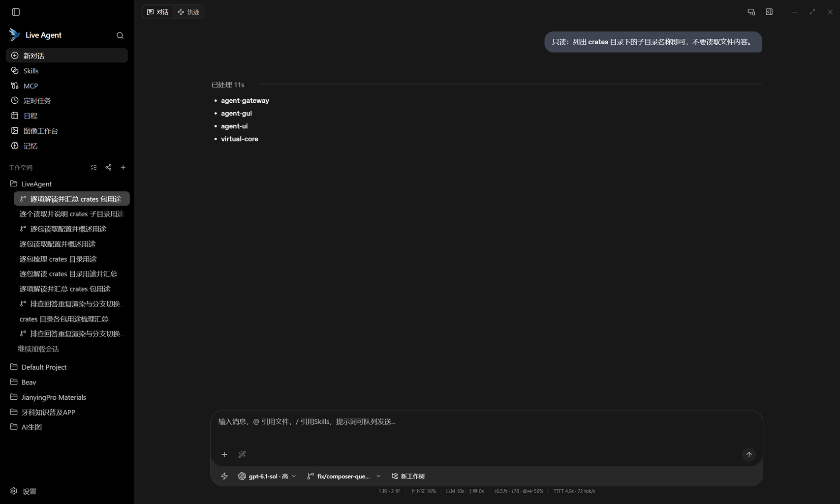840x504 pixels.
Task: Open session 逐个读取并说明 crates 子目录用途
Action: pos(72,214)
